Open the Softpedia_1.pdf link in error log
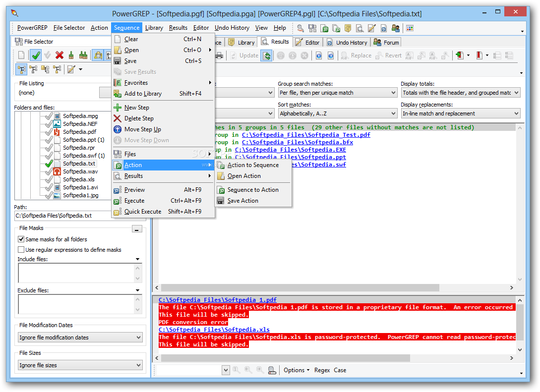 pyautogui.click(x=217, y=300)
